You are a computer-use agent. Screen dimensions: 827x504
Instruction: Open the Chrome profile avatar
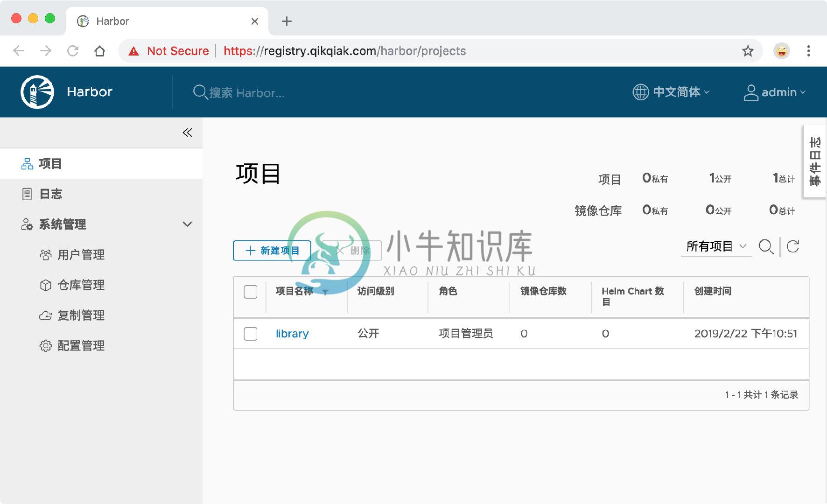[x=782, y=51]
